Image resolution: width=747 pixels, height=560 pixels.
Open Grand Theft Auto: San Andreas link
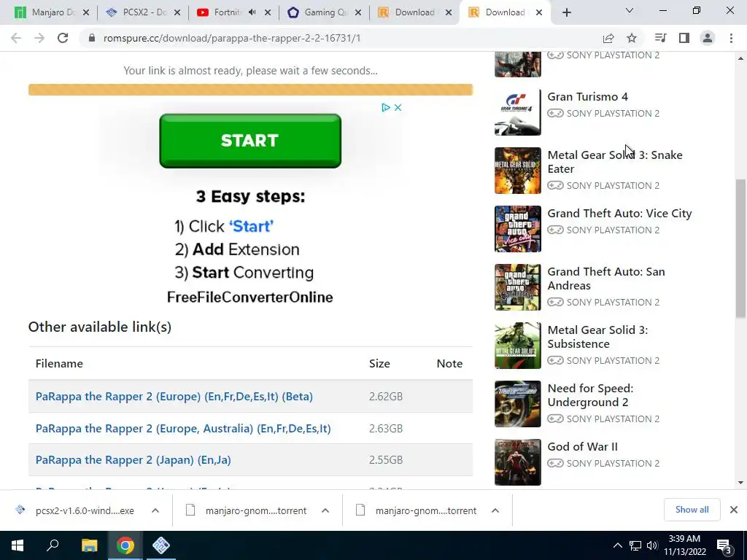click(x=606, y=279)
